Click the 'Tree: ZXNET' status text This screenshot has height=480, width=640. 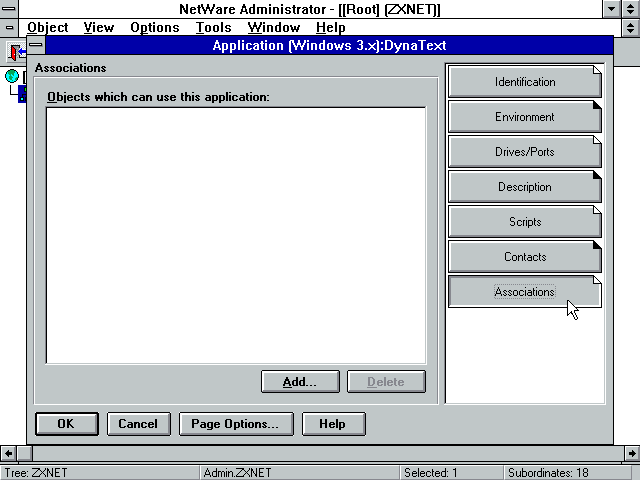36,473
